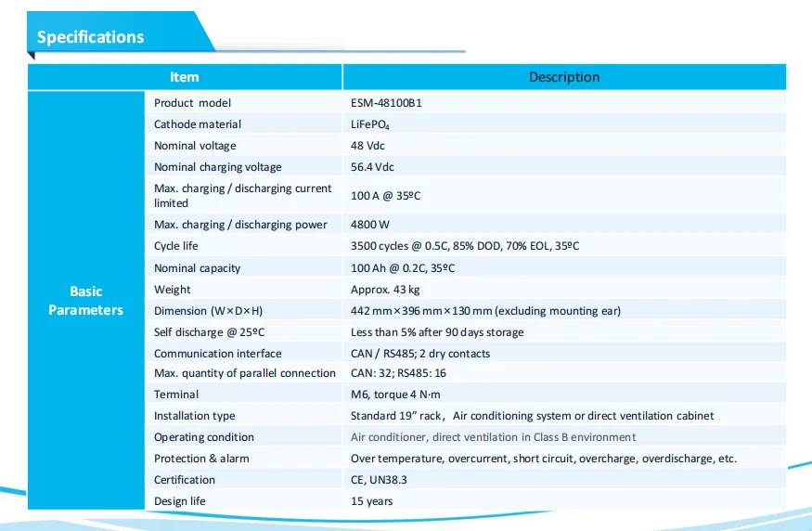The height and width of the screenshot is (531, 812).
Task: Select the Cycle life row label
Action: coord(176,246)
